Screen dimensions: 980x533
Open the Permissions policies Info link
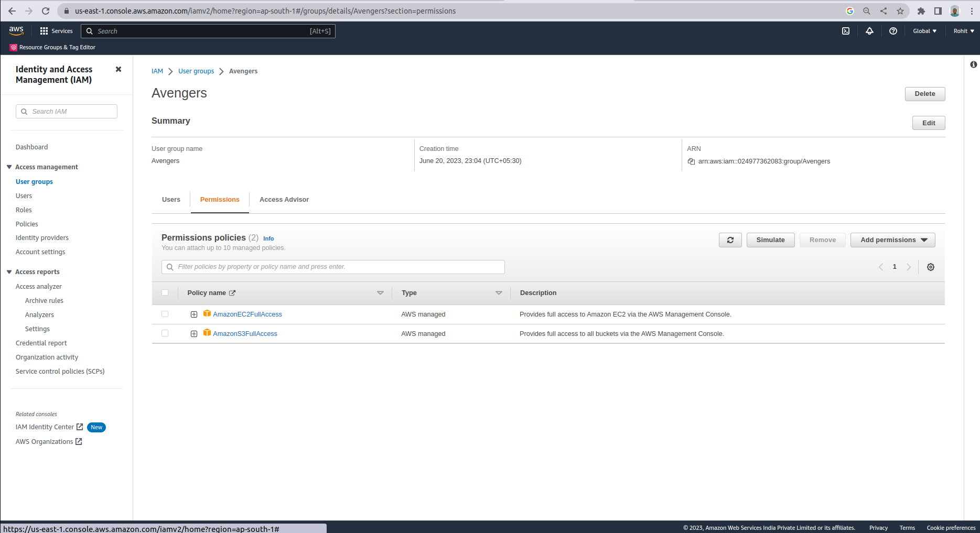pyautogui.click(x=268, y=238)
